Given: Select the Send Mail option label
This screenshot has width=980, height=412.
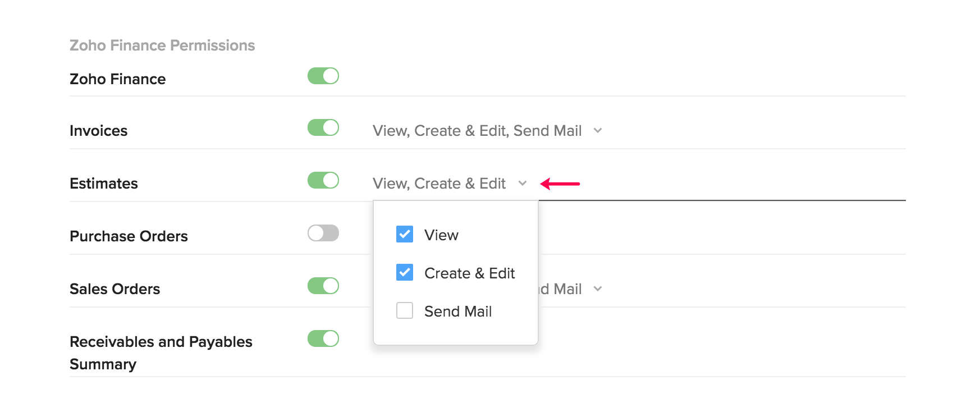Looking at the screenshot, I should [x=458, y=312].
